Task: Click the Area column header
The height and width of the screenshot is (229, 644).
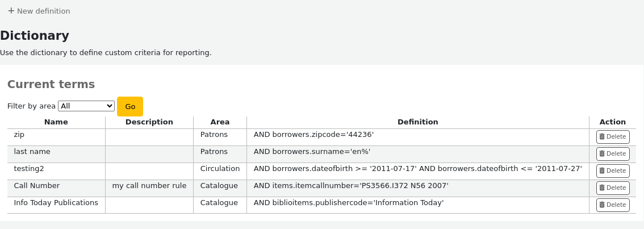Action: click(220, 122)
